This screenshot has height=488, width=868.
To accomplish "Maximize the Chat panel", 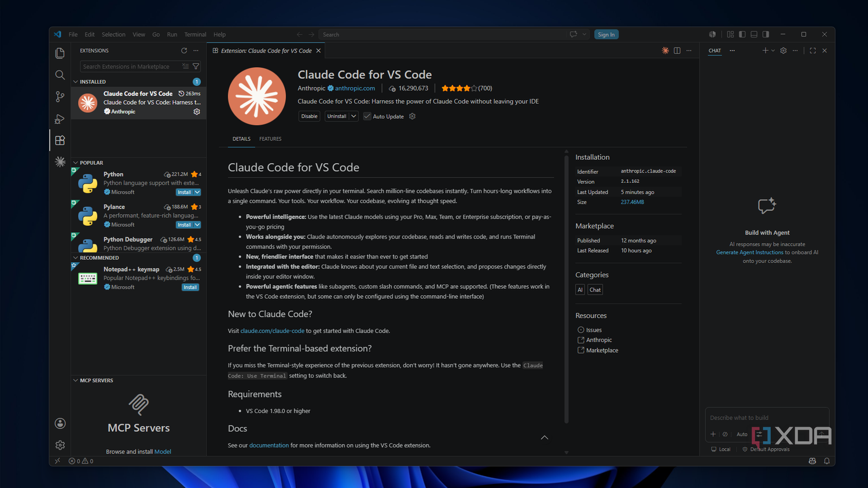I will tap(813, 51).
